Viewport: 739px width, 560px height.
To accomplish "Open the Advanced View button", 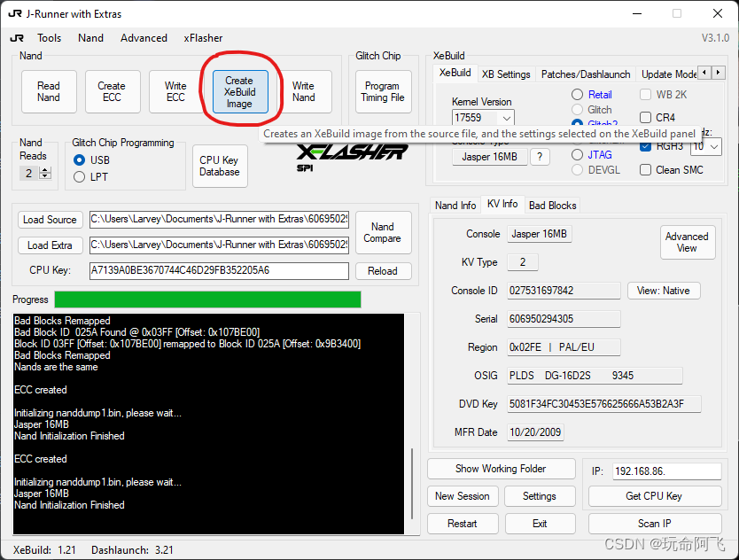I will (687, 242).
